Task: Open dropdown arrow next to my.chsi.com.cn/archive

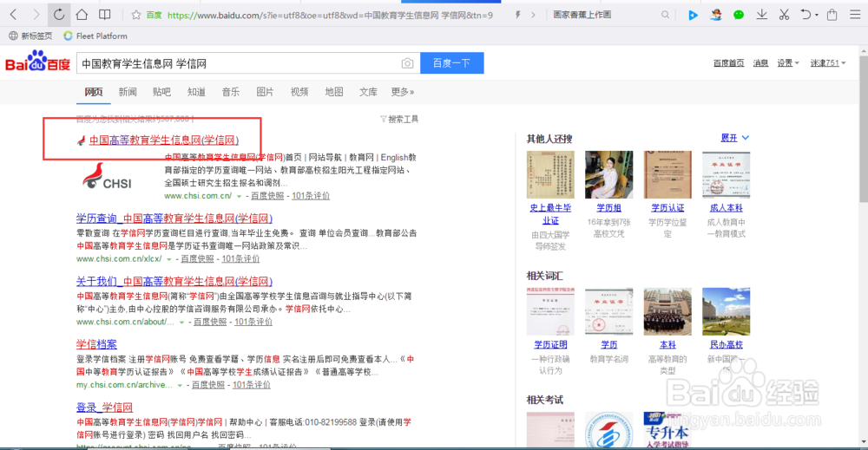Action: (180, 385)
